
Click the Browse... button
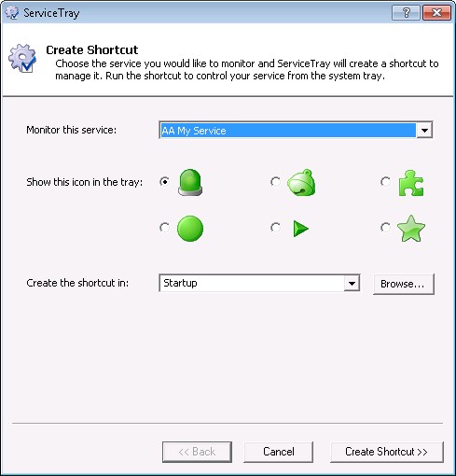404,284
